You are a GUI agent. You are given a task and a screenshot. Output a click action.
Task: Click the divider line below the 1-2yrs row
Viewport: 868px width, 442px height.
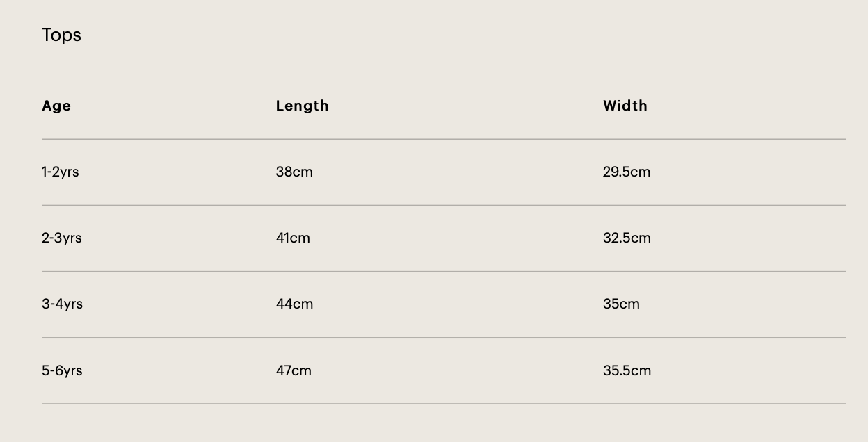444,205
